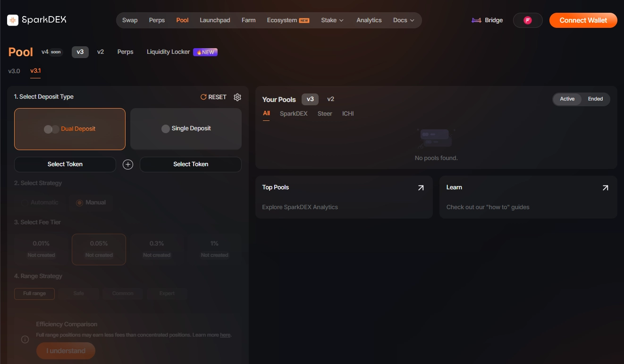Choose Single Deposit type
The image size is (624, 364).
click(186, 128)
